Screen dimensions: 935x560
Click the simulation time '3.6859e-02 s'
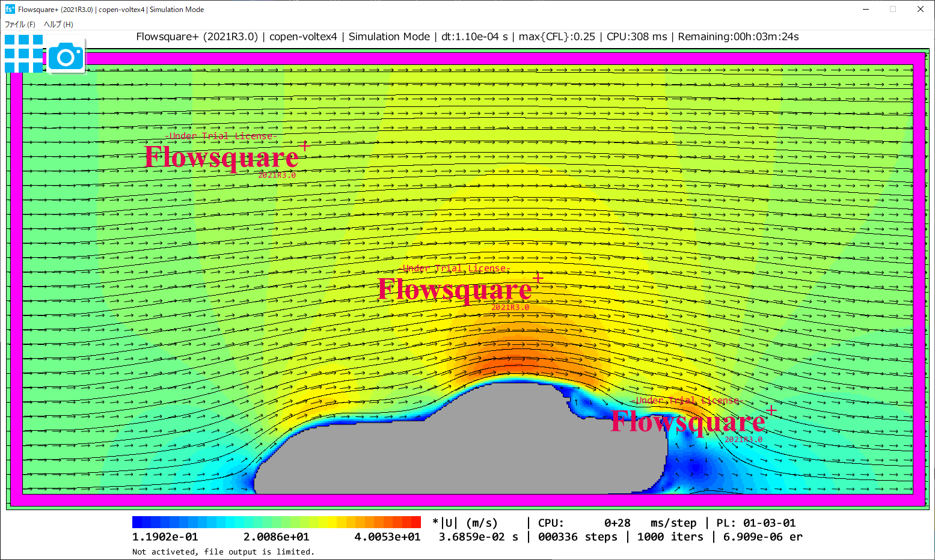(478, 537)
